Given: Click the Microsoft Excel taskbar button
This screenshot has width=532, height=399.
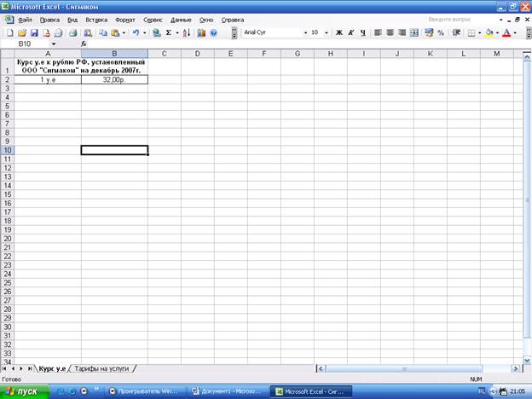Looking at the screenshot, I should pyautogui.click(x=311, y=391).
